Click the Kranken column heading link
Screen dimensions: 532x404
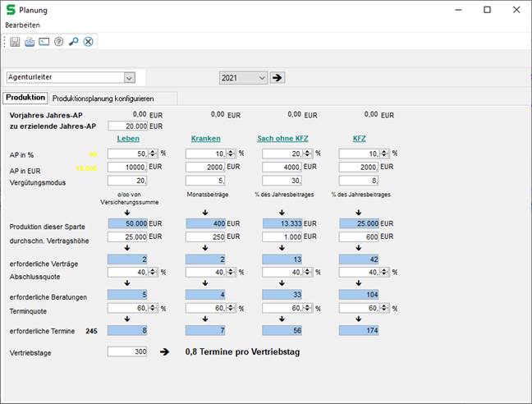[x=205, y=139]
